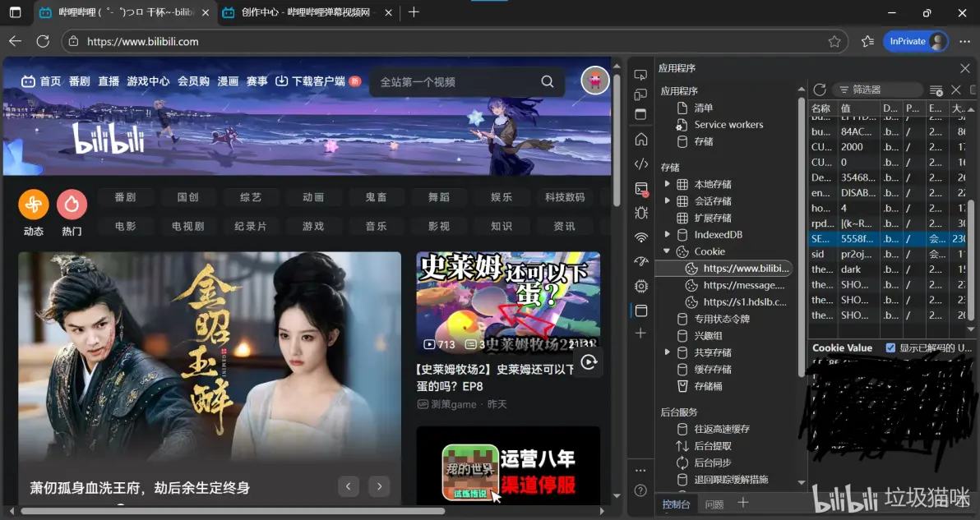
Task: Open the 科技数码 category button
Action: [564, 197]
